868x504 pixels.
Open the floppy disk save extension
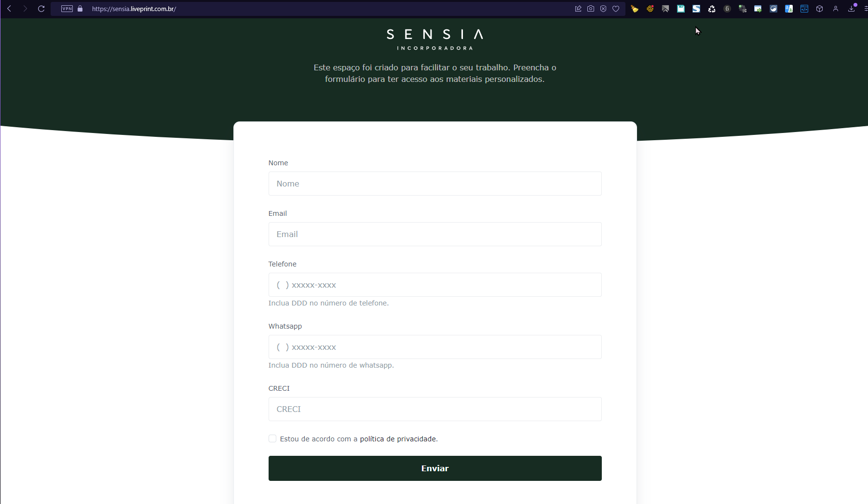click(x=681, y=9)
